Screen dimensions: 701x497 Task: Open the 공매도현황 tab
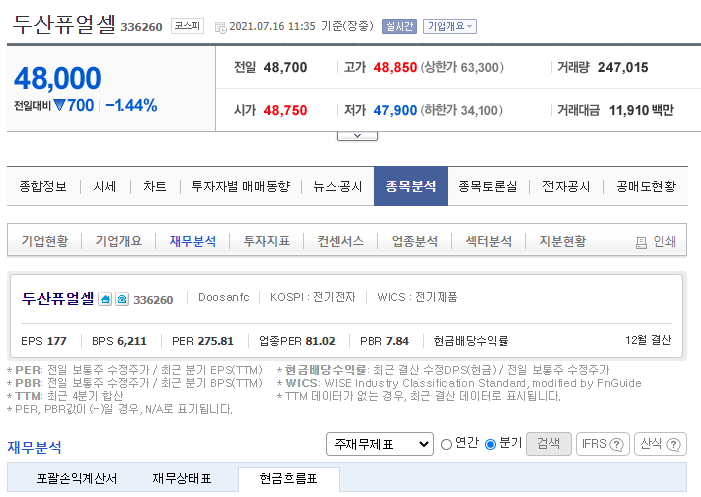click(646, 186)
